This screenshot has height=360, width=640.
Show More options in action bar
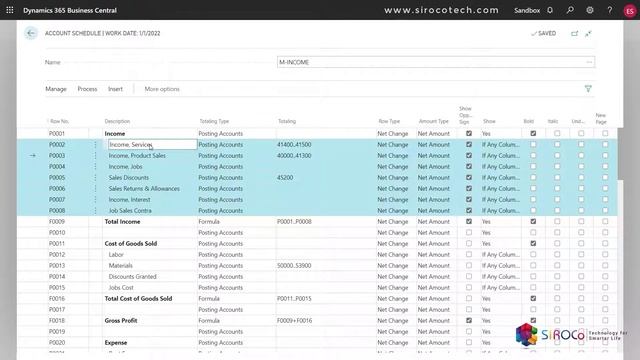coord(162,89)
